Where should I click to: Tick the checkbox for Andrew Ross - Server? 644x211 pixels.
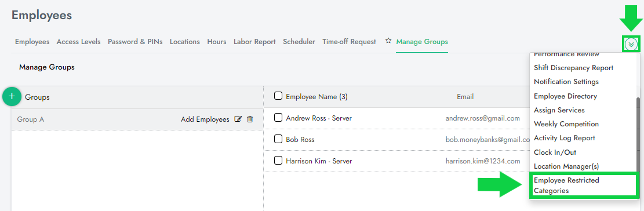(x=278, y=118)
